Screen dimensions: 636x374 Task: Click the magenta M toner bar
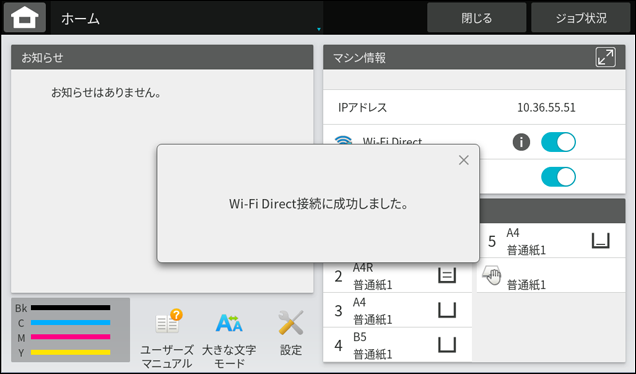(71, 337)
